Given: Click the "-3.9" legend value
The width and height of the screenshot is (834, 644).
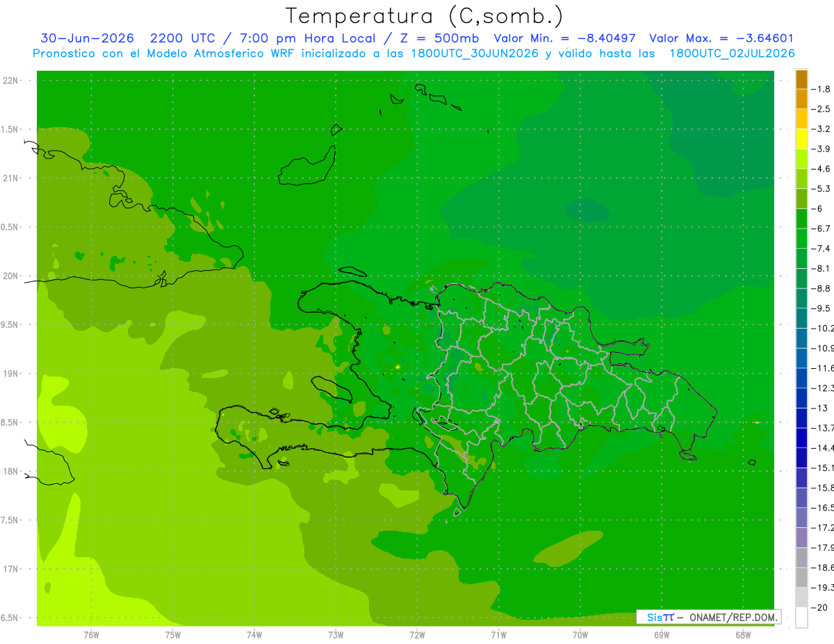Looking at the screenshot, I should click(822, 149).
